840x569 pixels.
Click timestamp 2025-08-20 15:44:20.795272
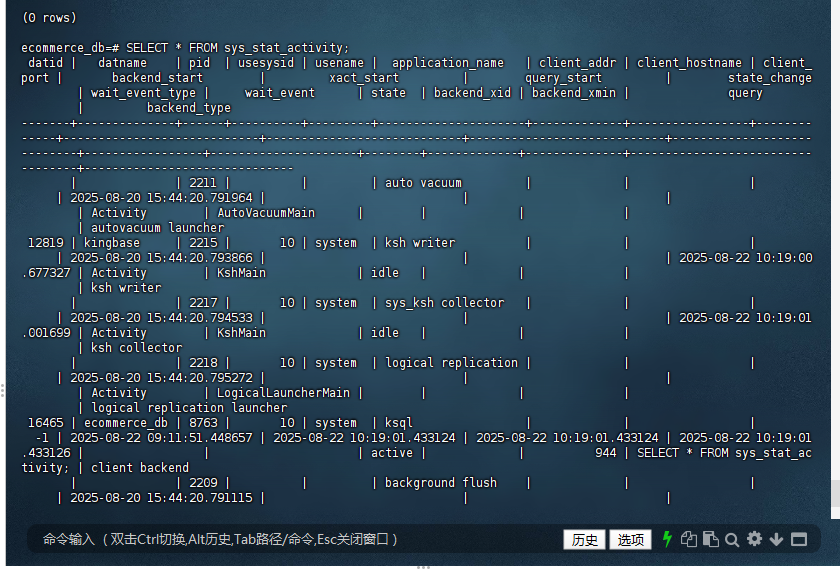pos(161,378)
